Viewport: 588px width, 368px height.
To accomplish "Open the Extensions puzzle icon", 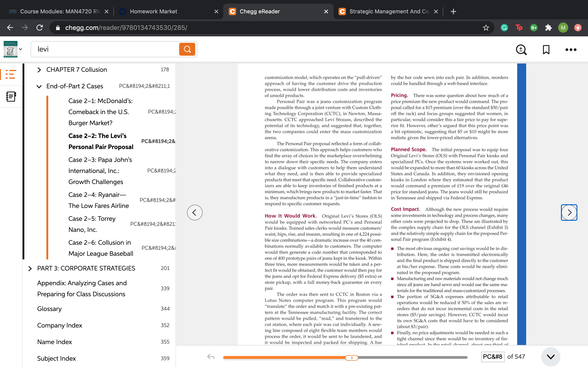I will pyautogui.click(x=548, y=28).
